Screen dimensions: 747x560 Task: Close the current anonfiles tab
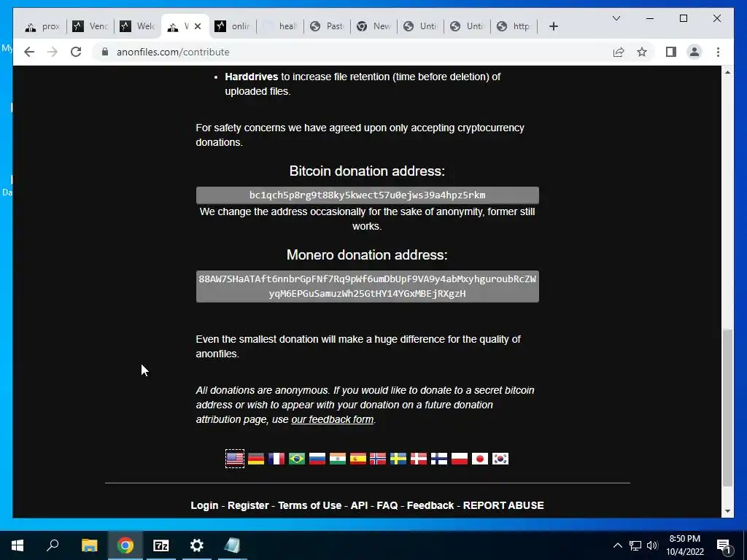click(x=198, y=26)
